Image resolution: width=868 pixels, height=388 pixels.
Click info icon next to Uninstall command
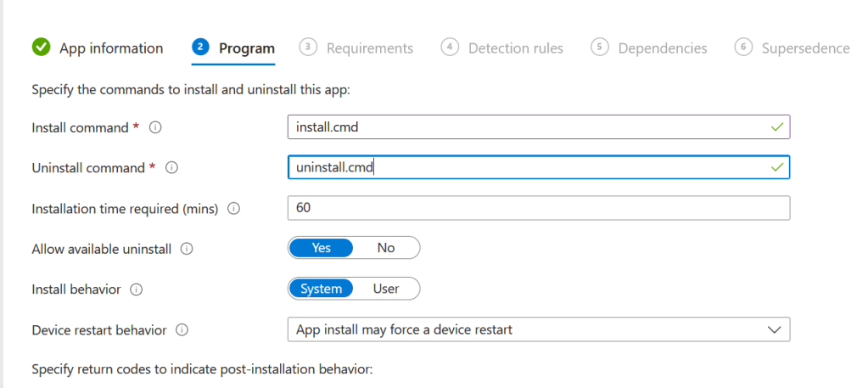pos(171,168)
